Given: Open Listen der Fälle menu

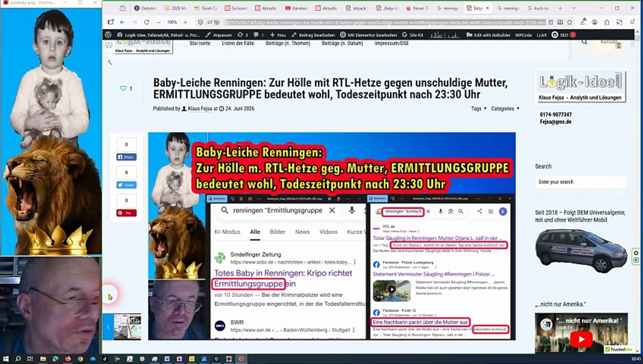Looking at the screenshot, I should pos(238,43).
